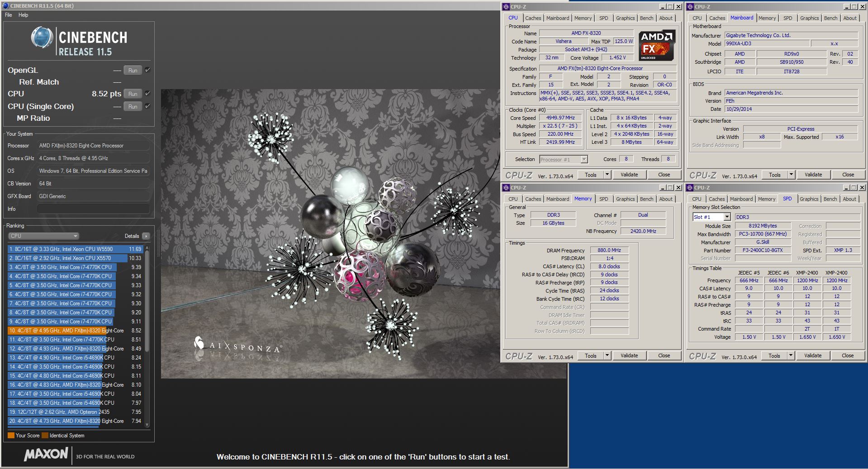The width and height of the screenshot is (868, 469).
Task: Click the Cinebench app icon in title bar
Action: 5,5
